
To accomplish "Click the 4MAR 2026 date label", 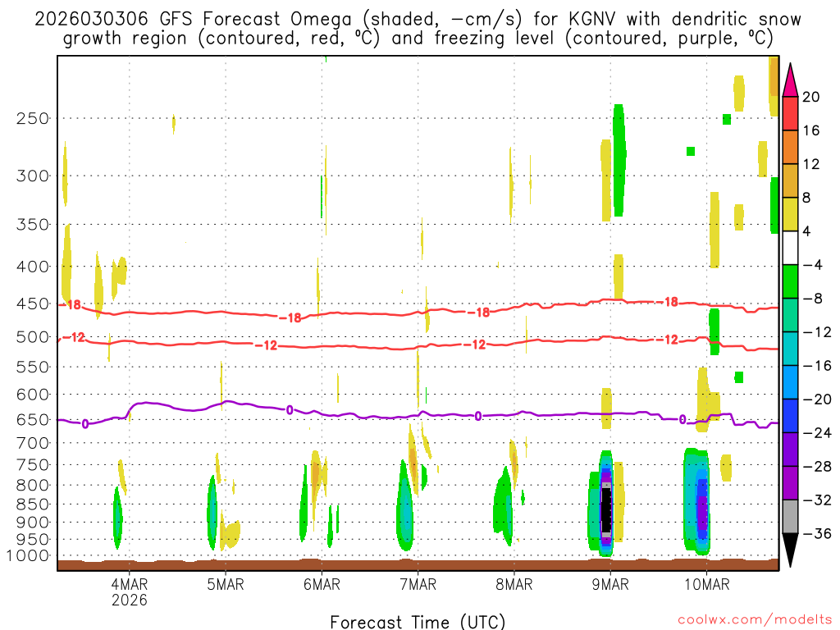I will (x=129, y=591).
